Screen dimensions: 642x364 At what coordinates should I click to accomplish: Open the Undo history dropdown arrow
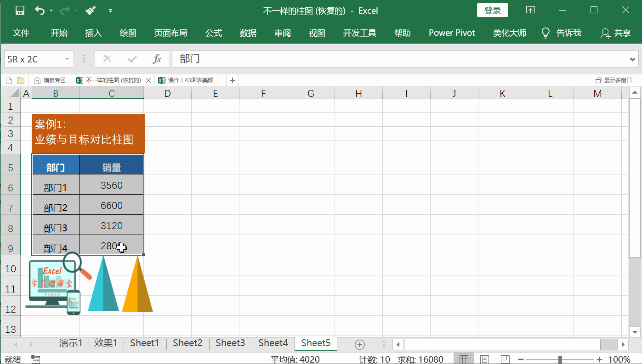[x=51, y=11]
